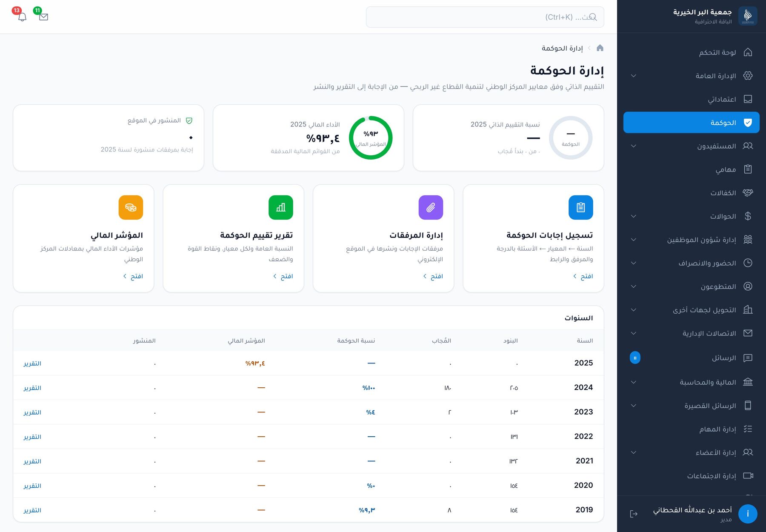Click the green chart icon on تقرير تقييم الحوكمة

[x=281, y=207]
